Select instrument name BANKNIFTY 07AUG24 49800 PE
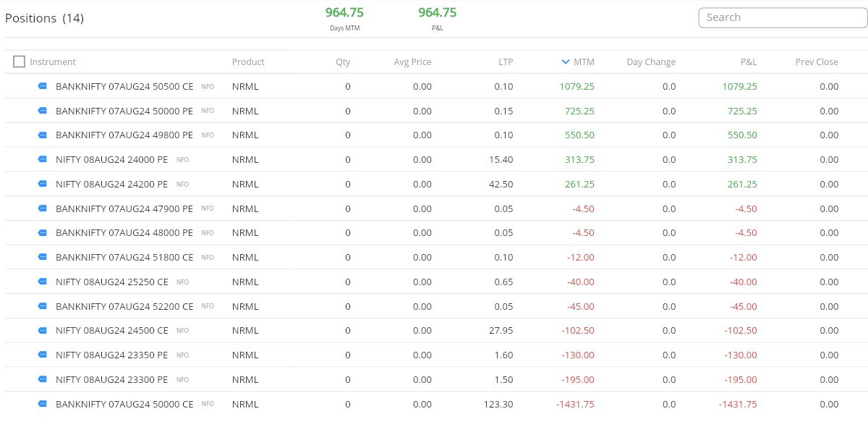Viewport: 868px width, 422px height. [124, 135]
